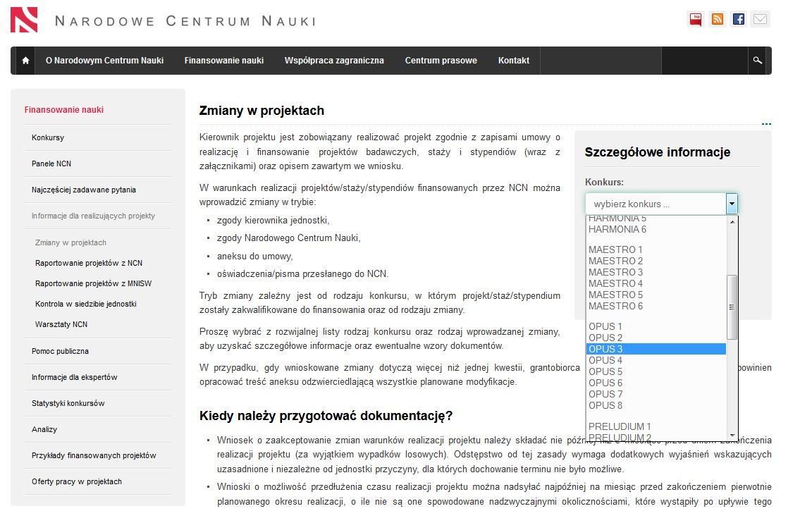The width and height of the screenshot is (812, 511).
Task: Select OPUS 2 option
Action: pyautogui.click(x=656, y=338)
